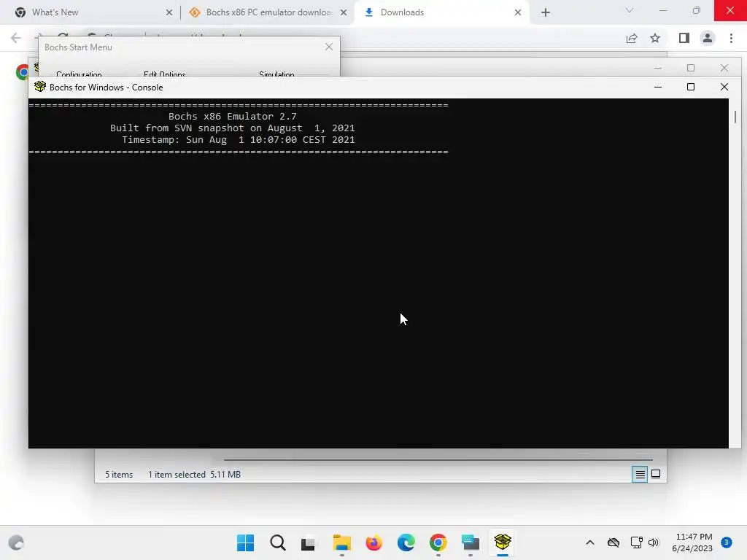Click '1 item selected 5.11 MB' text
This screenshot has width=747, height=560.
194,475
